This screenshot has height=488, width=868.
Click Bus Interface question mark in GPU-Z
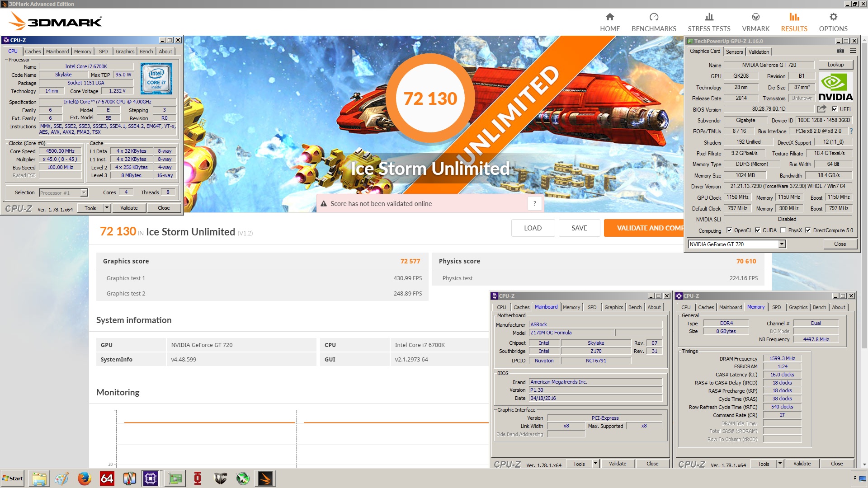click(851, 131)
